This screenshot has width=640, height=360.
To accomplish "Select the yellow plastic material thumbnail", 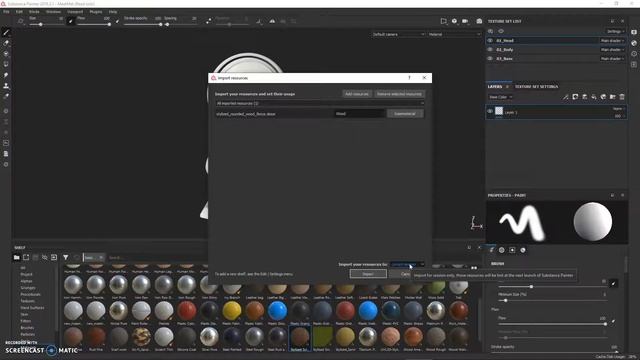I will coord(232,311).
